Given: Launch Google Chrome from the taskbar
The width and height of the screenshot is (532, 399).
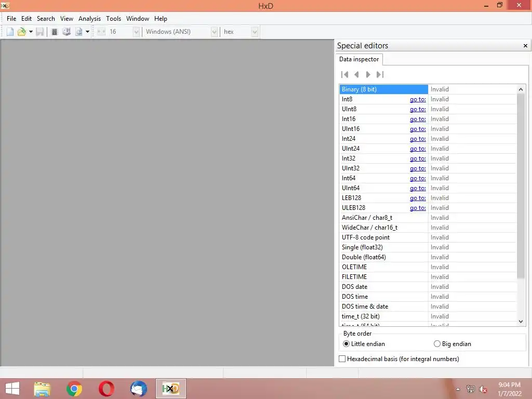Looking at the screenshot, I should [x=74, y=389].
